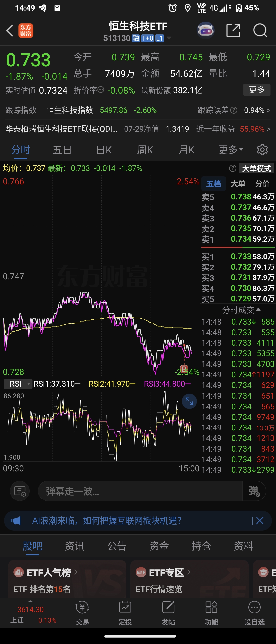Open chart settings gear icon

tap(262, 150)
